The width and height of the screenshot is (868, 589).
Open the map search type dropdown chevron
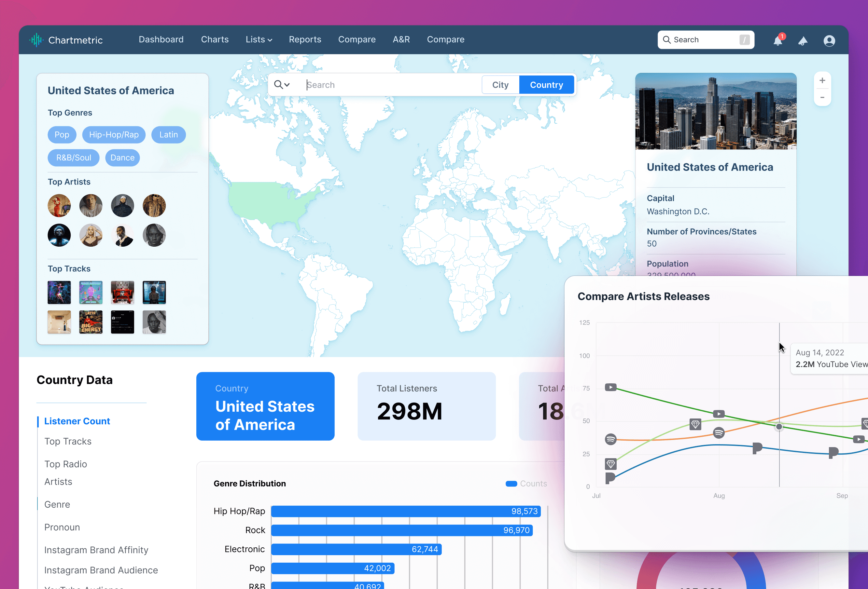click(x=287, y=85)
